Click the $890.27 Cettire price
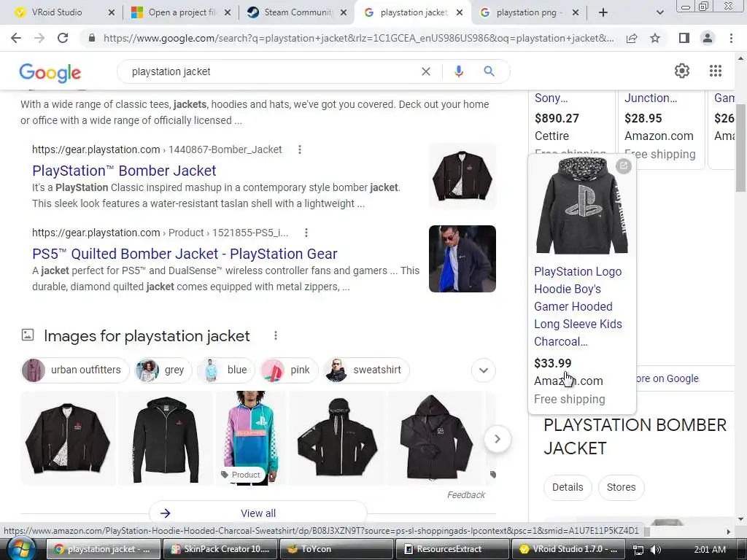Screen dimensions: 747x560 click(x=557, y=118)
